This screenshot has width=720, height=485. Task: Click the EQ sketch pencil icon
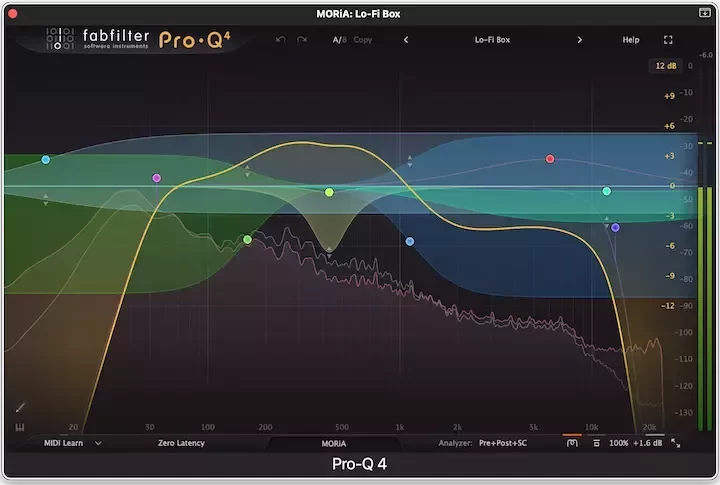(x=20, y=407)
